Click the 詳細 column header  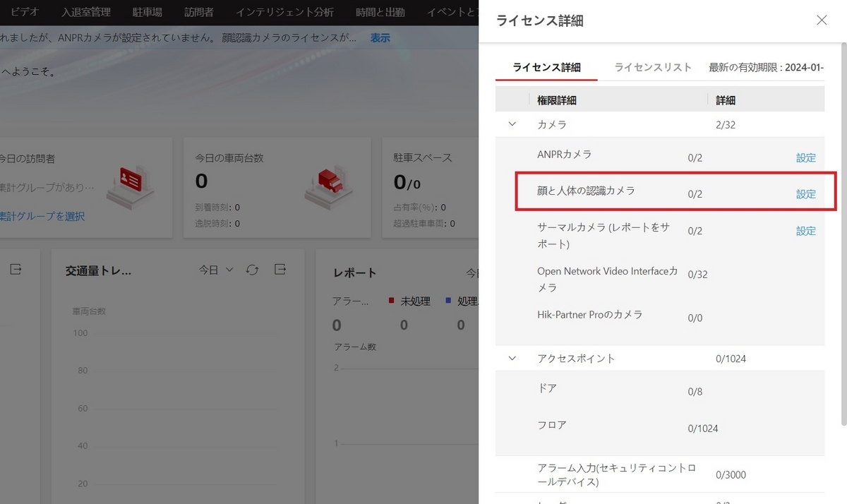(726, 100)
